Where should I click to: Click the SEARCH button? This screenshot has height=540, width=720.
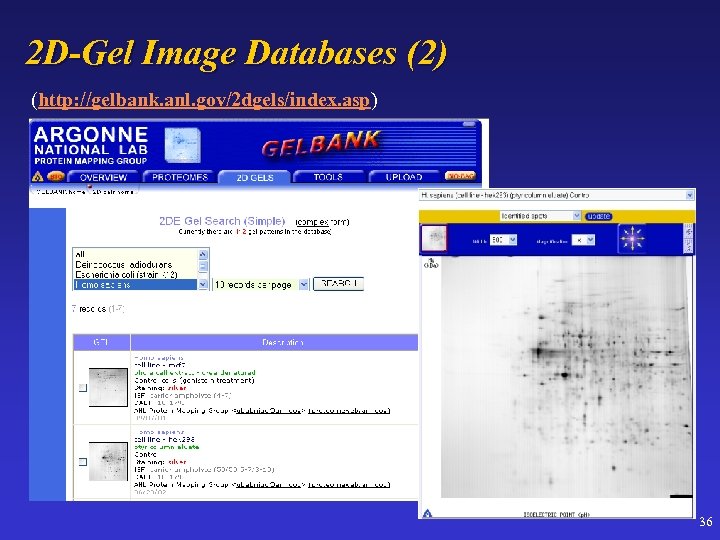(x=338, y=284)
